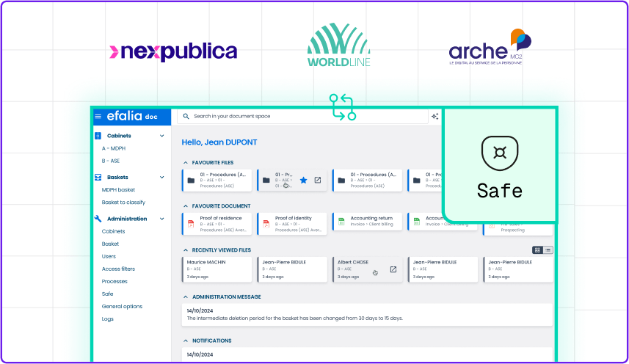
Task: Collapse the Cabinets section chevron
Action: coord(162,136)
